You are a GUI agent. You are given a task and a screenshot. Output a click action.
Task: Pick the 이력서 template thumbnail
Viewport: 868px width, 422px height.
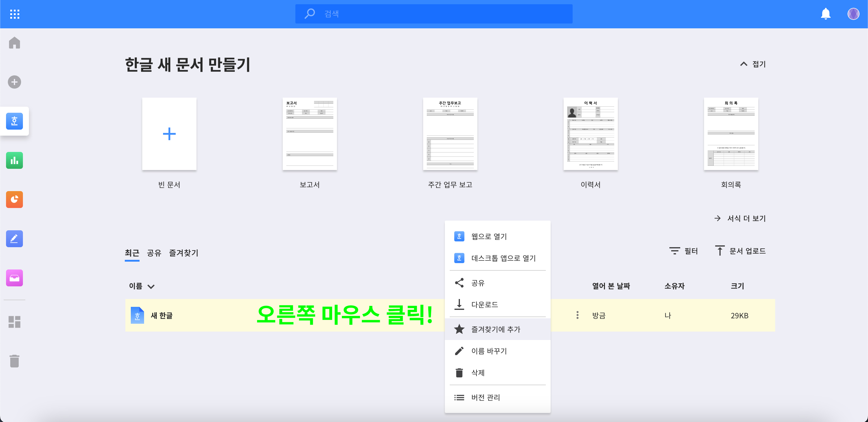point(591,134)
